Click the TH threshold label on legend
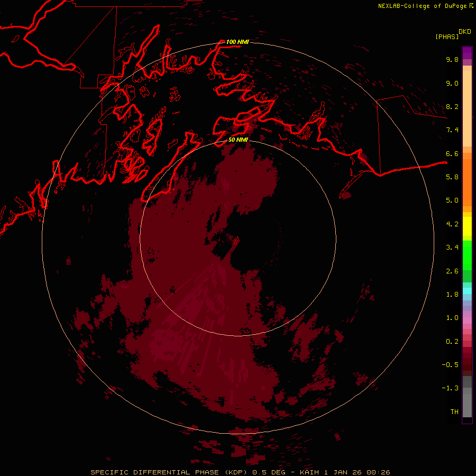This screenshot has width=476, height=476. pyautogui.click(x=454, y=412)
